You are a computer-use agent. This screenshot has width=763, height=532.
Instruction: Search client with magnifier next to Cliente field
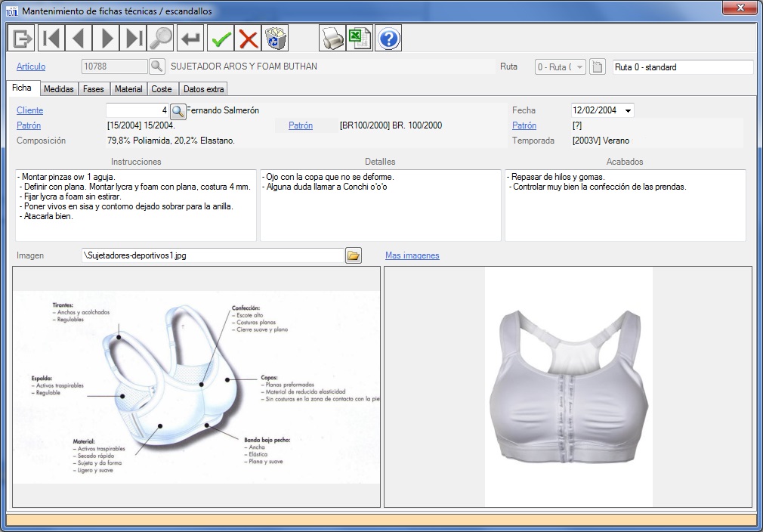click(178, 111)
